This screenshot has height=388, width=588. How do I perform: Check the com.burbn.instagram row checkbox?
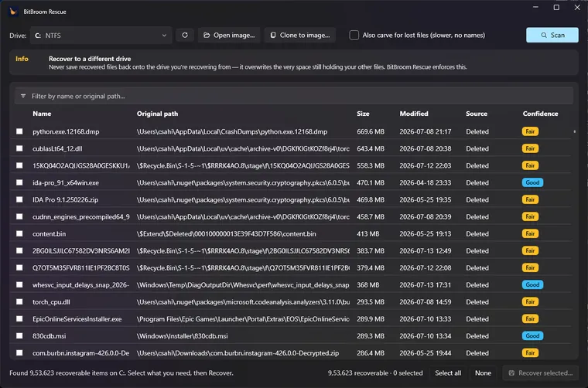click(19, 352)
